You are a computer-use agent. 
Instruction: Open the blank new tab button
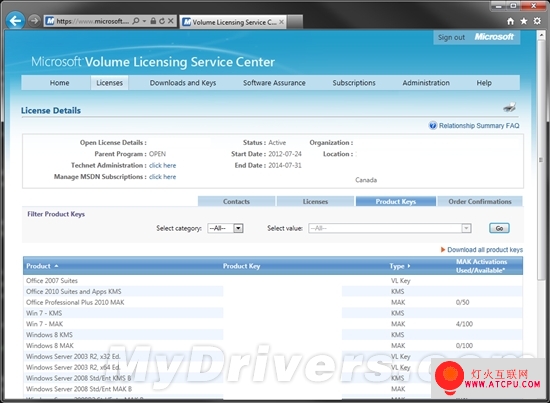pos(295,22)
